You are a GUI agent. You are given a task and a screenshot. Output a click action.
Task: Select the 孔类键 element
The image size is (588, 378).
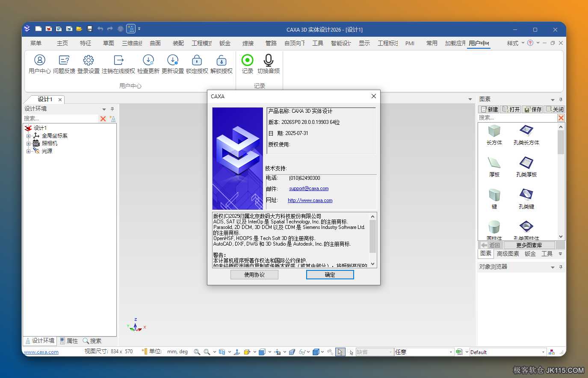526,199
